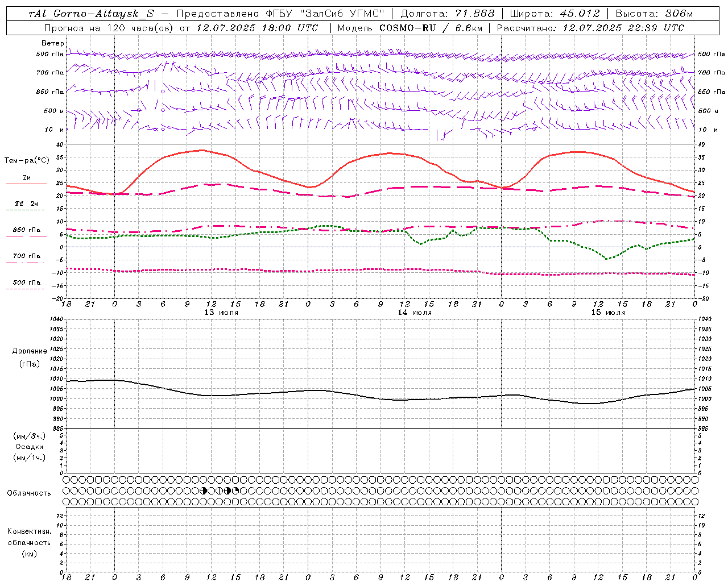Click the Осадки panel label
Screen dimensions: 728x582
30,447
